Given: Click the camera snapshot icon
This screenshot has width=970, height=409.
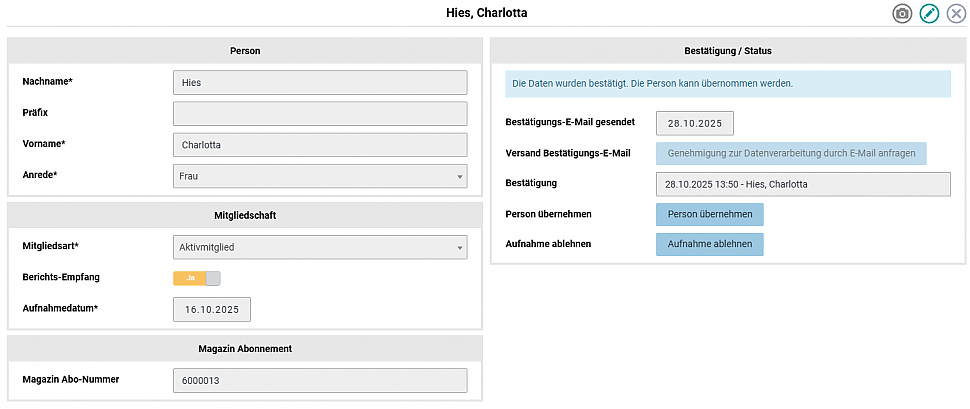Looking at the screenshot, I should pyautogui.click(x=902, y=14).
